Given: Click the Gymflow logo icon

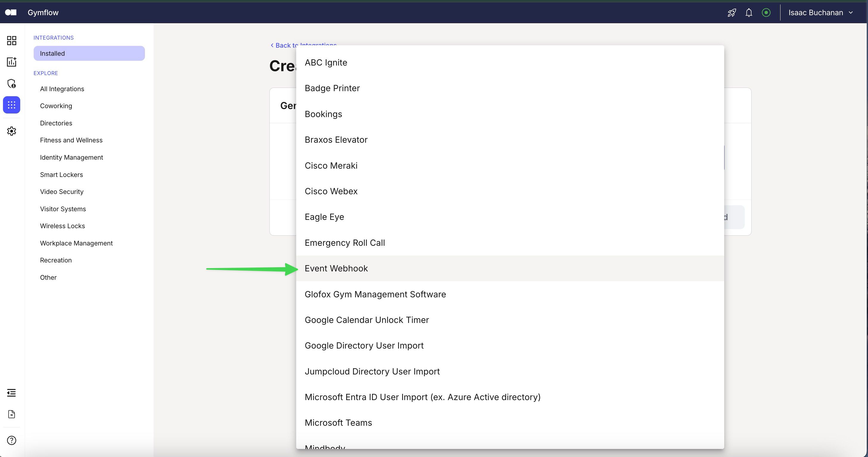Looking at the screenshot, I should pos(11,13).
